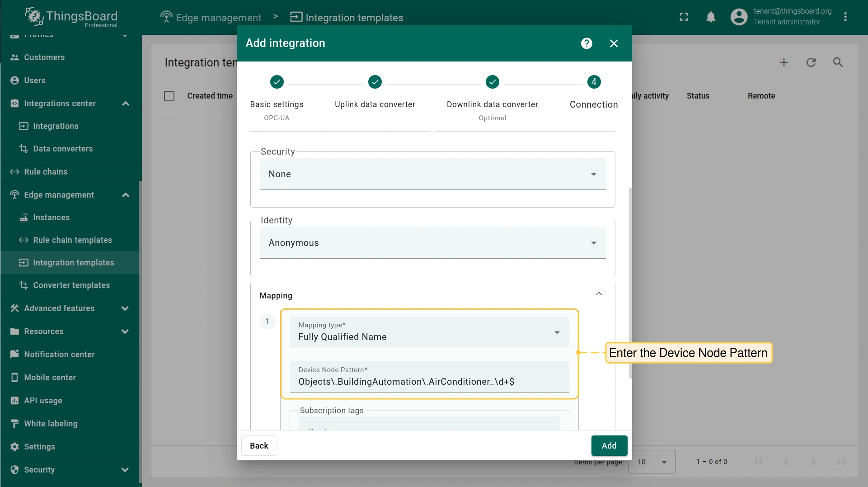Image resolution: width=868 pixels, height=487 pixels.
Task: Collapse the Mapping section
Action: (599, 294)
